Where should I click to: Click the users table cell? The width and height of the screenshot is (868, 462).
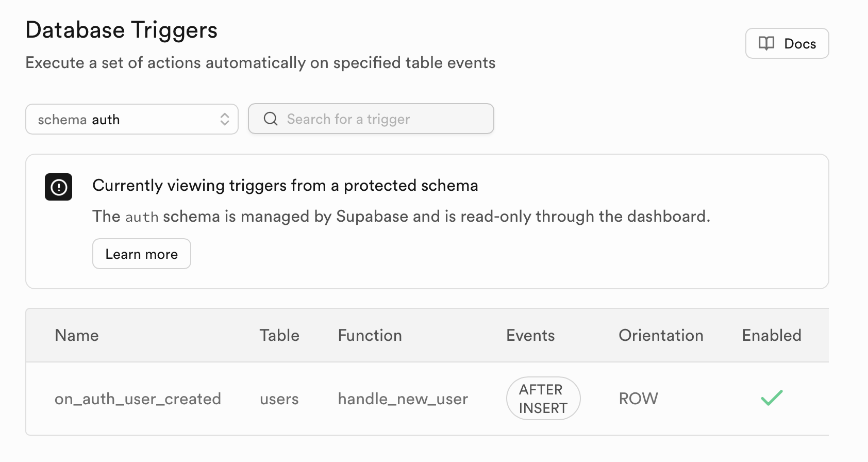point(279,399)
